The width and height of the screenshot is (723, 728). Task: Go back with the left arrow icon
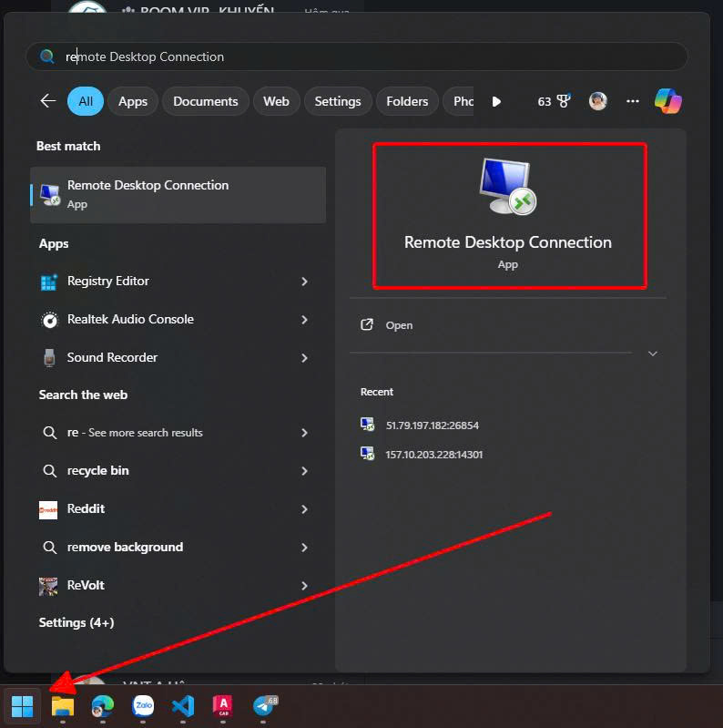[x=48, y=101]
